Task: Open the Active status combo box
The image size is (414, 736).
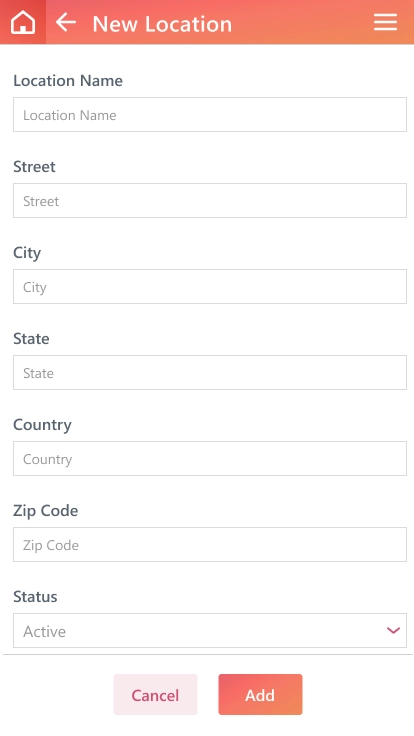Action: tap(210, 630)
